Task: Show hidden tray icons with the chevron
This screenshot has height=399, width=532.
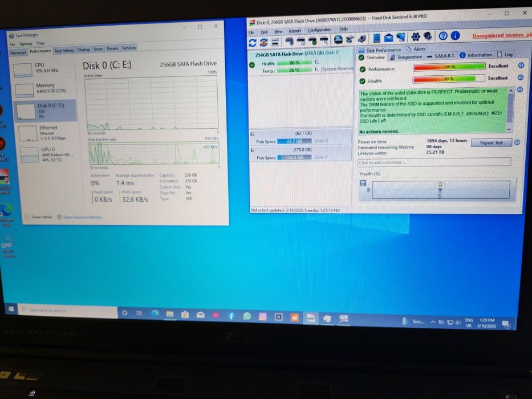Action: tap(433, 322)
